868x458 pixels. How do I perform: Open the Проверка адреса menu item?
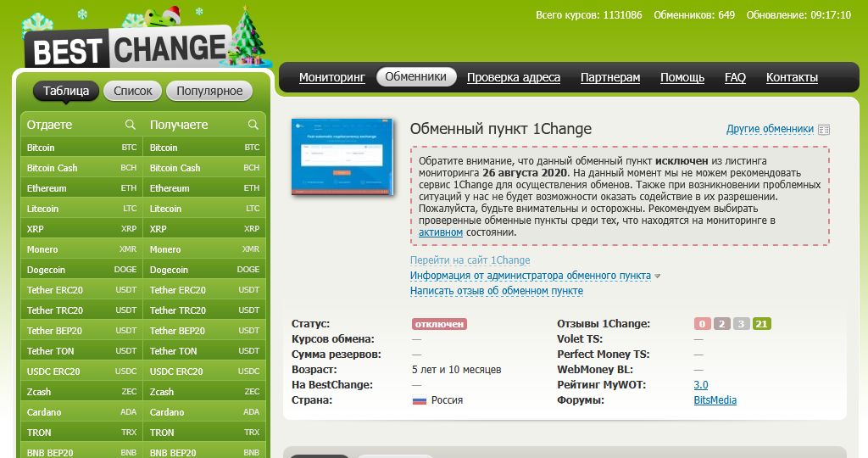click(513, 77)
